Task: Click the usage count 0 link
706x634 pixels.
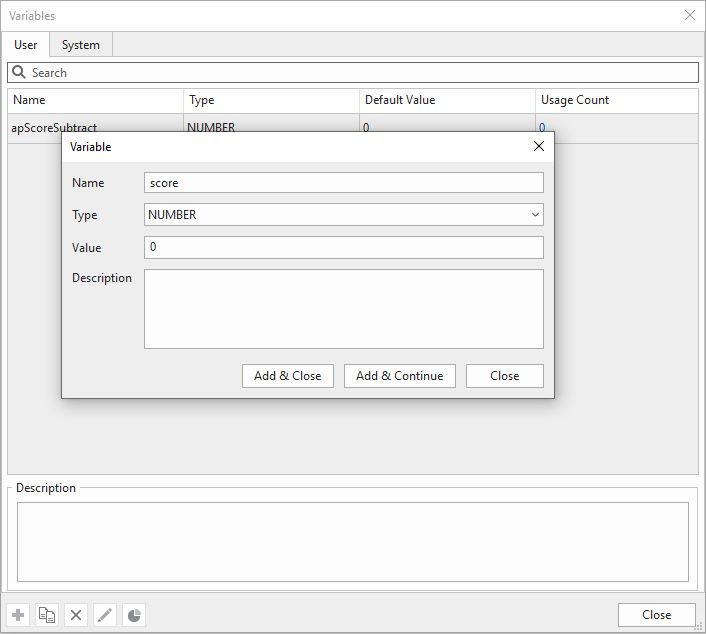Action: tap(542, 127)
